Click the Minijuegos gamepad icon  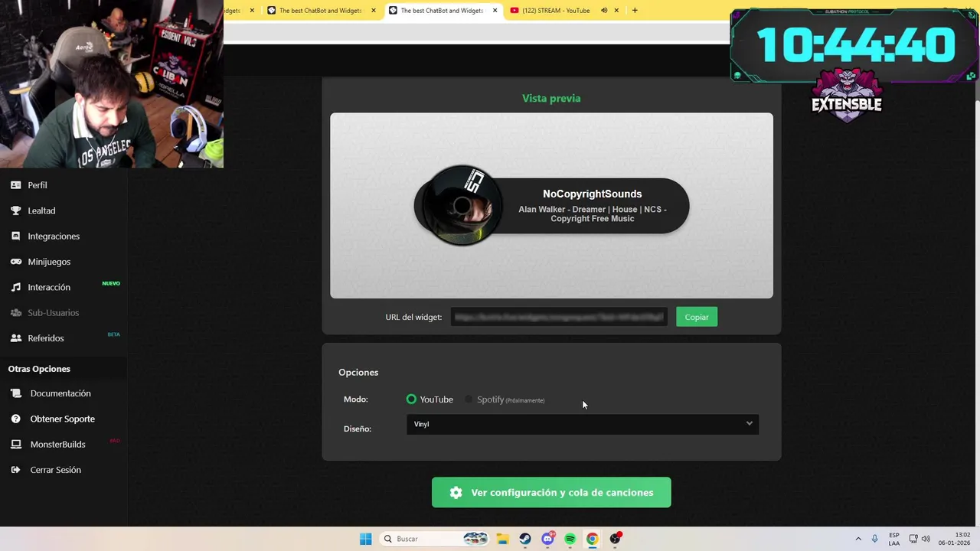tap(15, 262)
